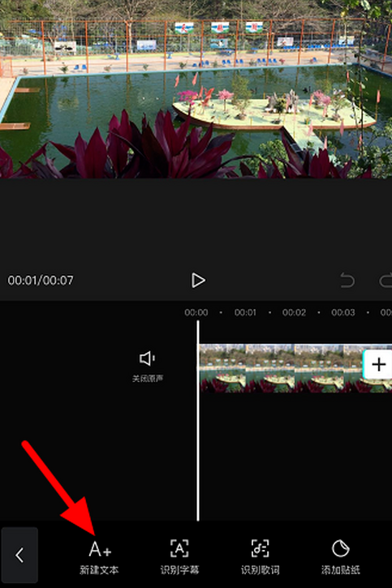Tap the 新建文本 A+ icon
Viewport: 392px width, 588px height.
(100, 549)
